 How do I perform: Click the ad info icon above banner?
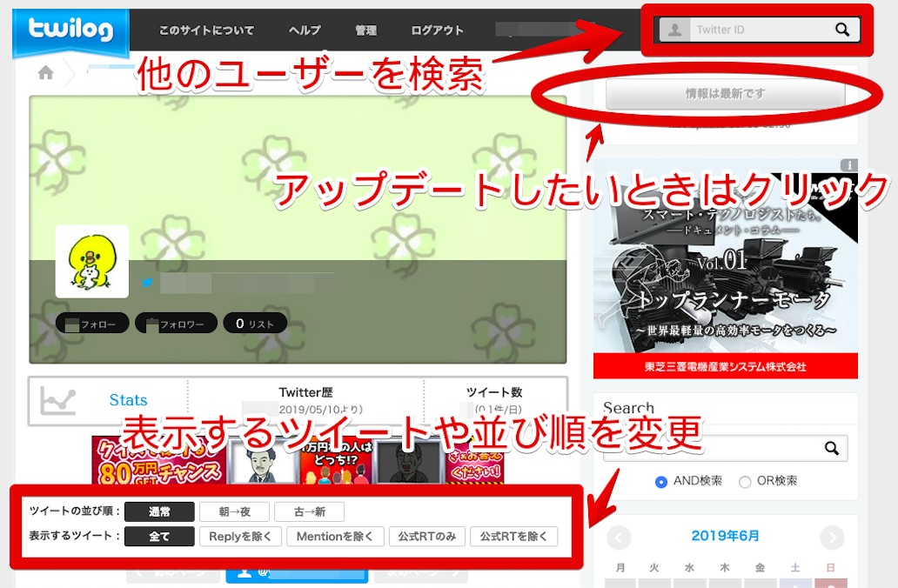point(849,165)
